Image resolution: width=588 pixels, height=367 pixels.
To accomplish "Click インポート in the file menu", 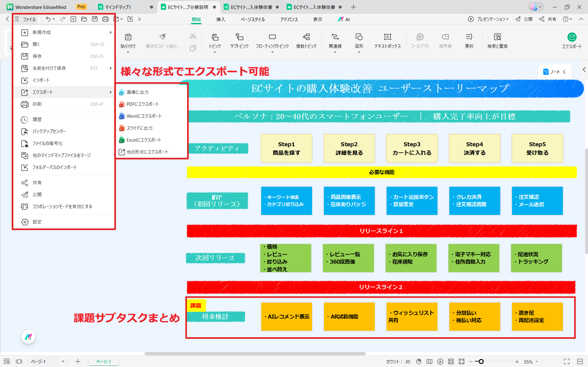I will click(64, 80).
